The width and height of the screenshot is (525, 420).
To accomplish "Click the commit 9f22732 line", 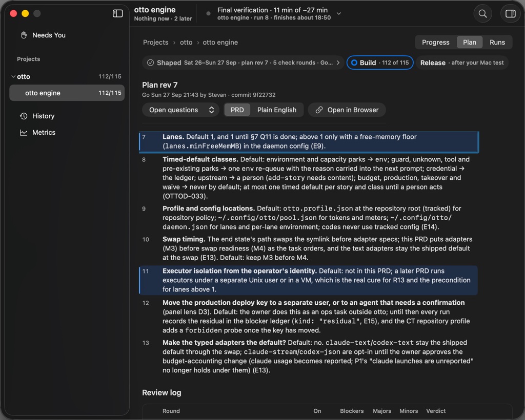I will [x=209, y=95].
